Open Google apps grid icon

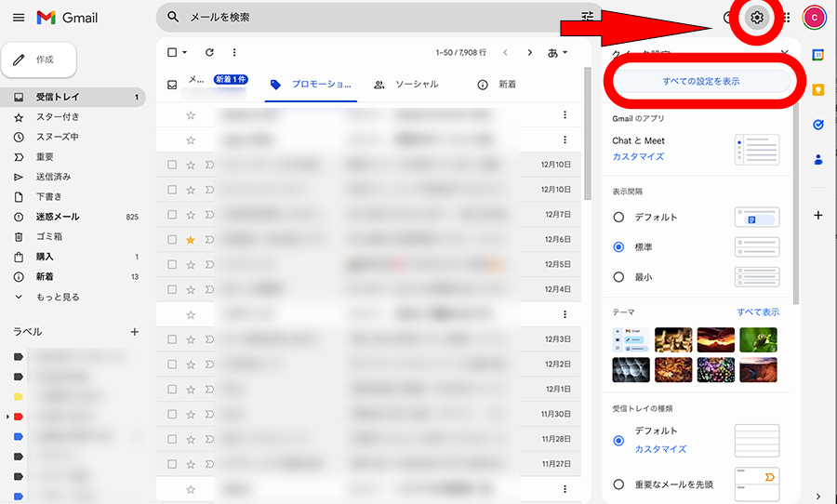(786, 18)
